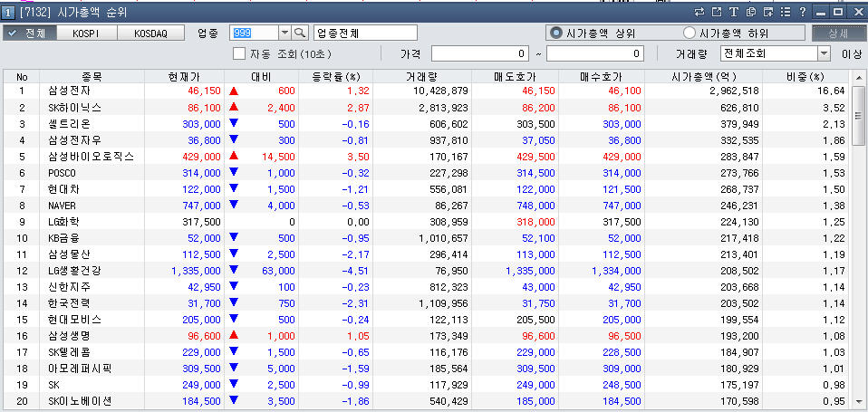Expand the 거래량 전체조회 dropdown
The height and width of the screenshot is (412, 868).
[825, 53]
